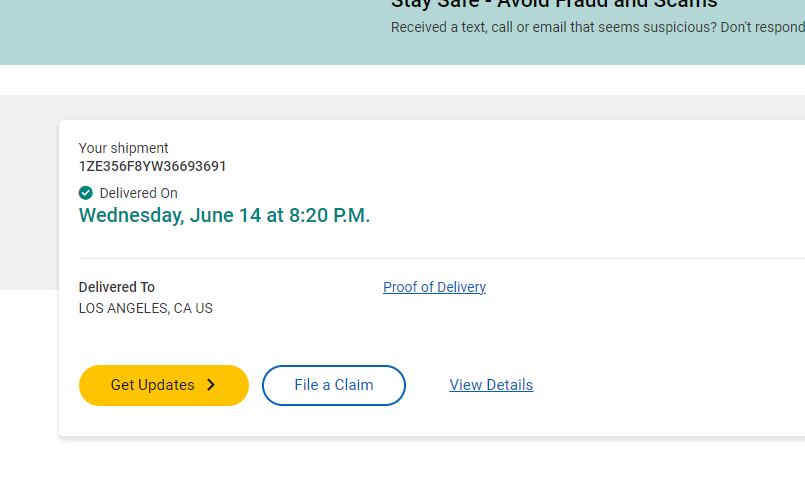Click the Stay Safe fraud and scams heading
This screenshot has height=498, width=805.
553,4
